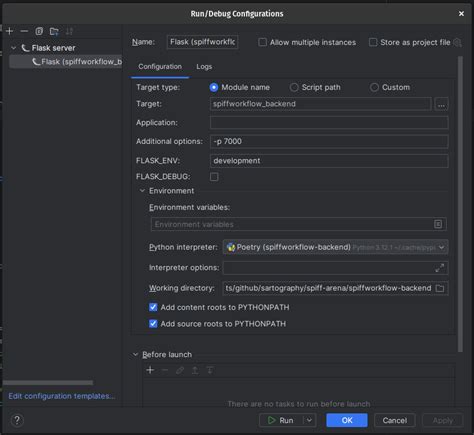Click the Move before launch task down icon
Viewport: 474px width, 435px height.
[210, 370]
